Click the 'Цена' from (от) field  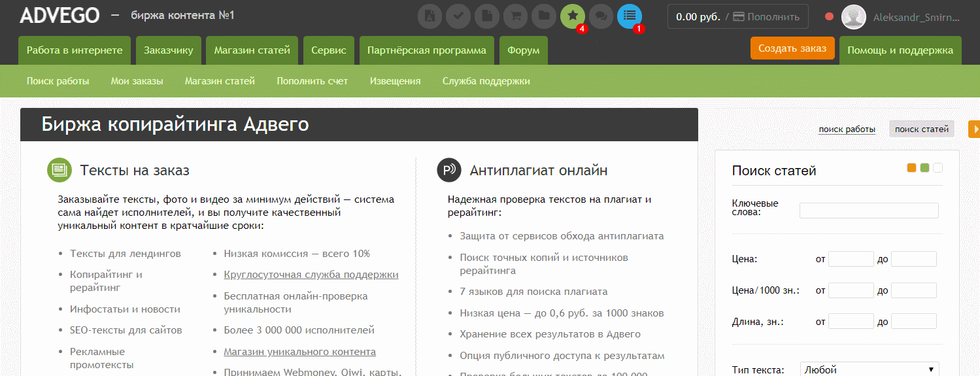tap(851, 259)
